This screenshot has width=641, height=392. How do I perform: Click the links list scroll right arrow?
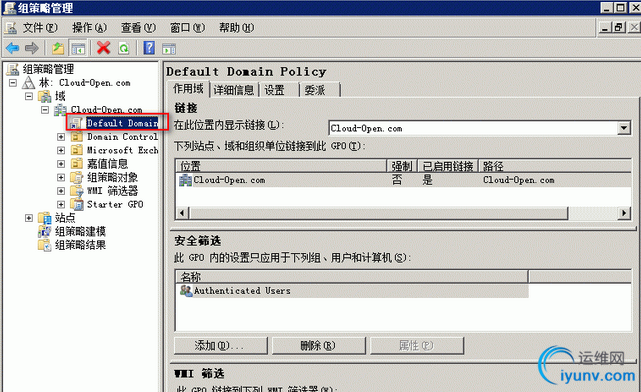[x=624, y=213]
